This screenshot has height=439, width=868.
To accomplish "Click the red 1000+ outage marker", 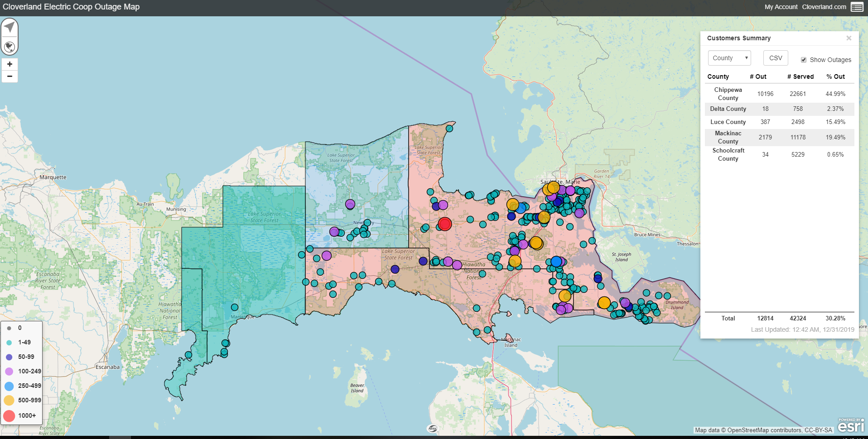I will pos(445,224).
